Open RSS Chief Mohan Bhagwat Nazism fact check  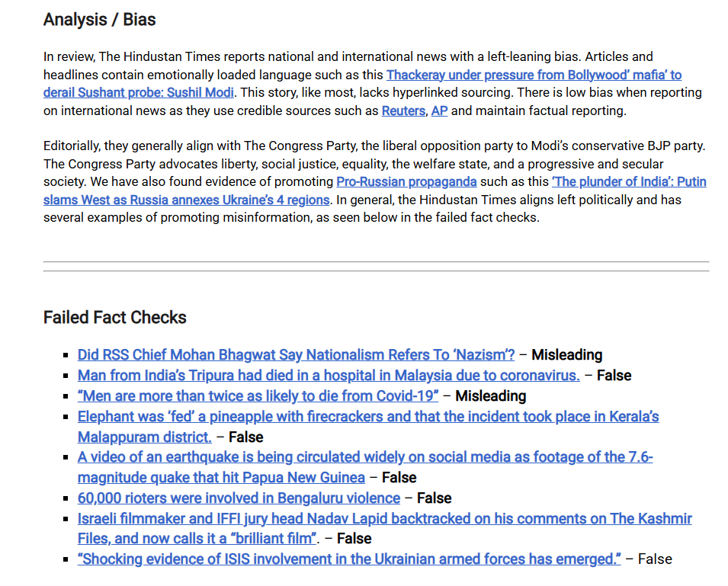click(x=297, y=355)
